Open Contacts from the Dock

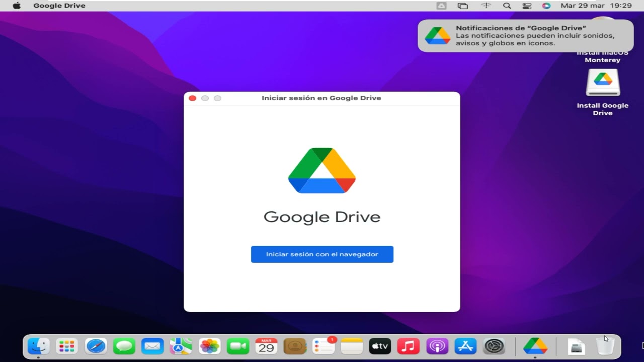(x=295, y=346)
